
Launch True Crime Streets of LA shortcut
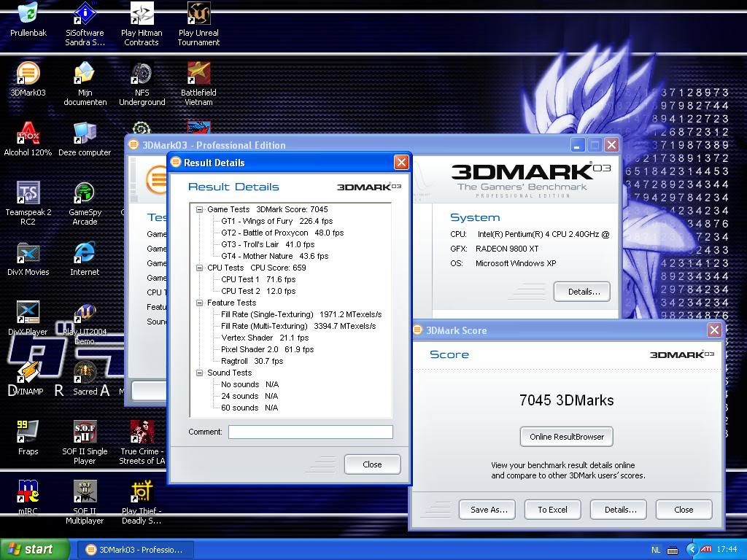click(x=142, y=443)
